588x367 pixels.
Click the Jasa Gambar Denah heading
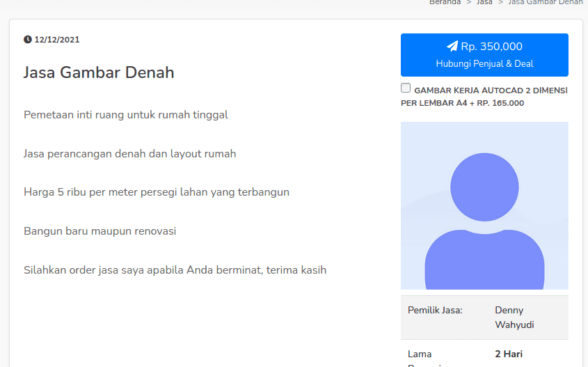[x=99, y=72]
